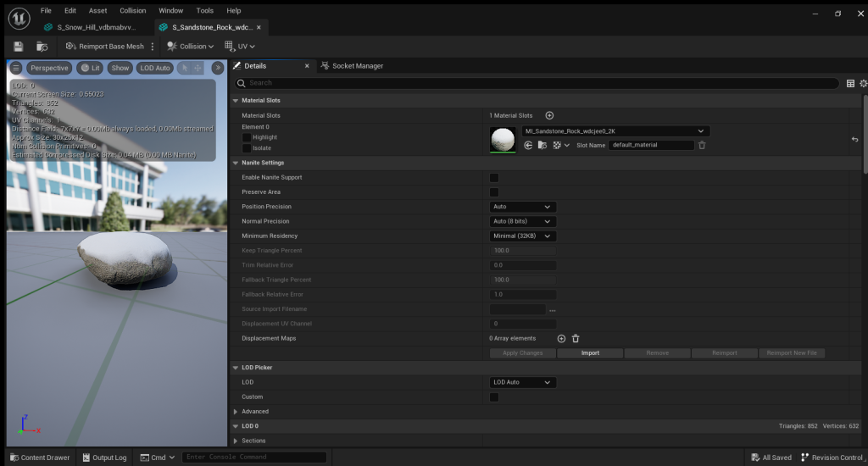Screen dimensions: 868x466
Task: Browse Source Import Filename ellipsis button
Action: (552, 310)
